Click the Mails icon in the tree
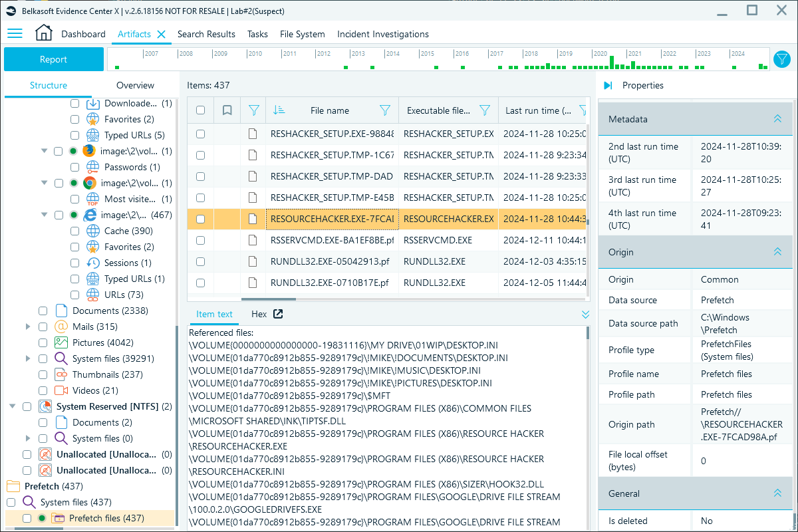 [x=61, y=327]
